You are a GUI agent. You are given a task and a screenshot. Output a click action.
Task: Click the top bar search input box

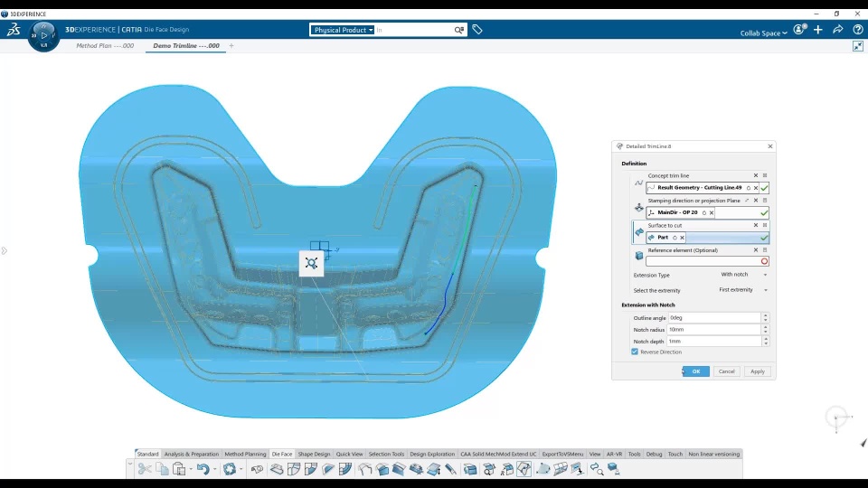[413, 30]
